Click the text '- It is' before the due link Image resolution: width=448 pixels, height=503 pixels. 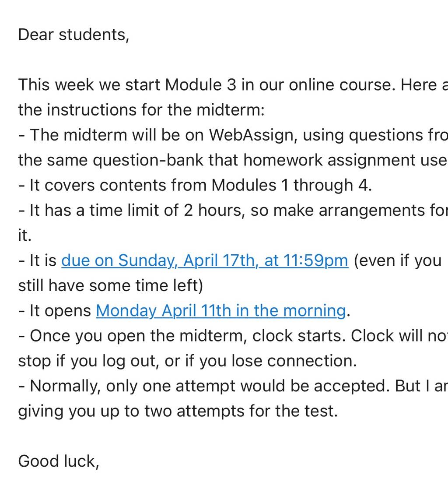[38, 260]
